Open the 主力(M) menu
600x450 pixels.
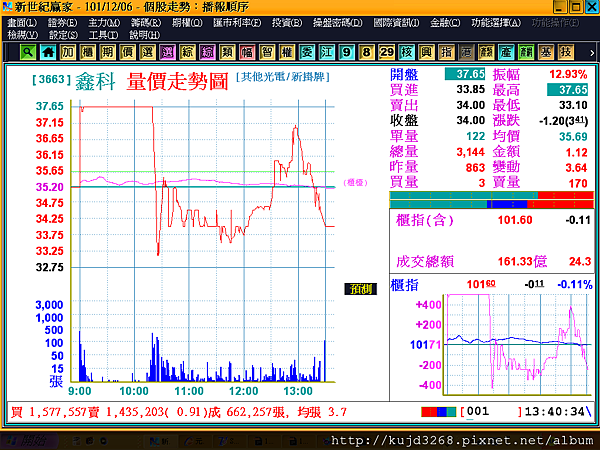click(x=104, y=23)
